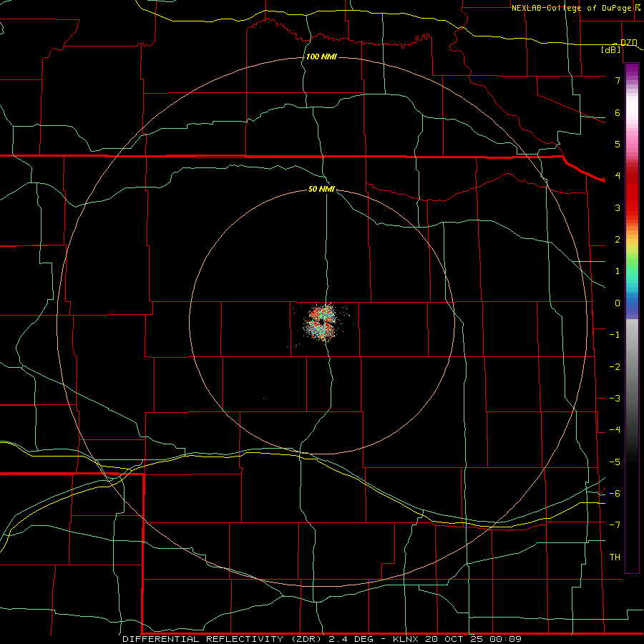This screenshot has width=644, height=644.
Task: Click the 'TH' label on color scale
Action: [615, 557]
